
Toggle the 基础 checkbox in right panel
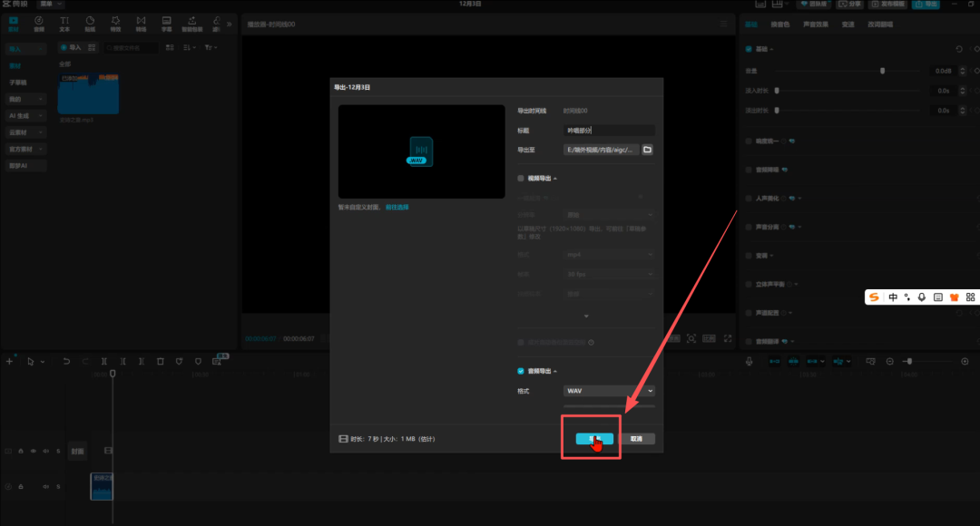point(749,49)
